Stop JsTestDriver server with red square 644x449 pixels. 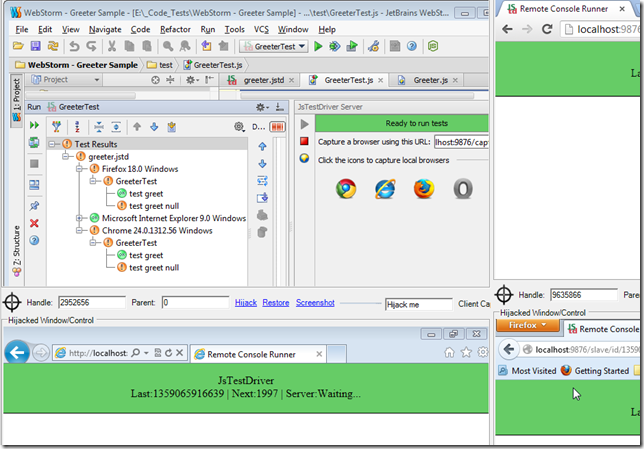coord(304,141)
